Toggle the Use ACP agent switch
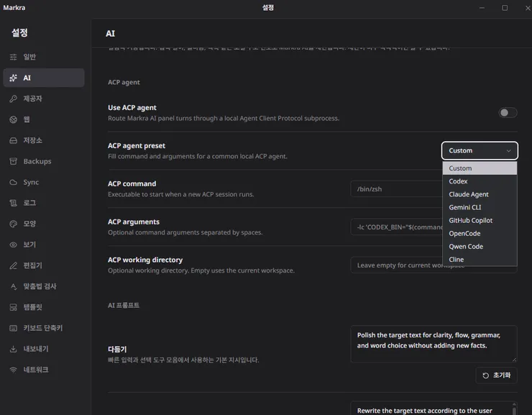 point(508,113)
